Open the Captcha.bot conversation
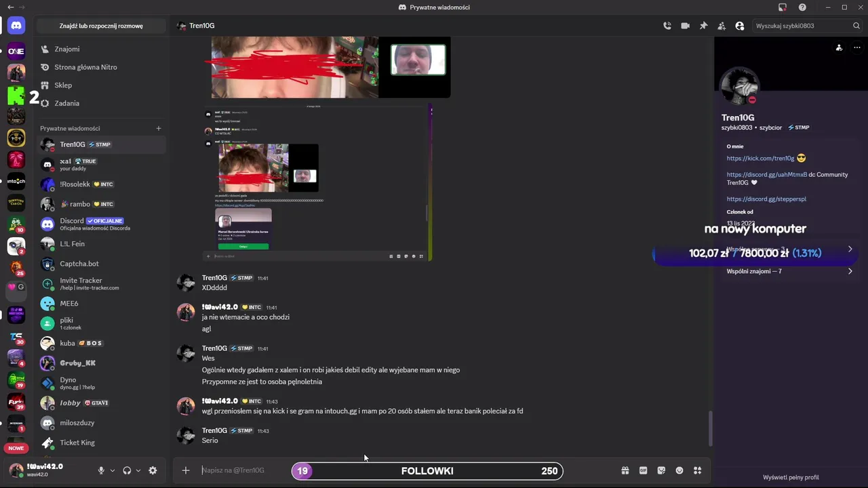 pos(101,264)
